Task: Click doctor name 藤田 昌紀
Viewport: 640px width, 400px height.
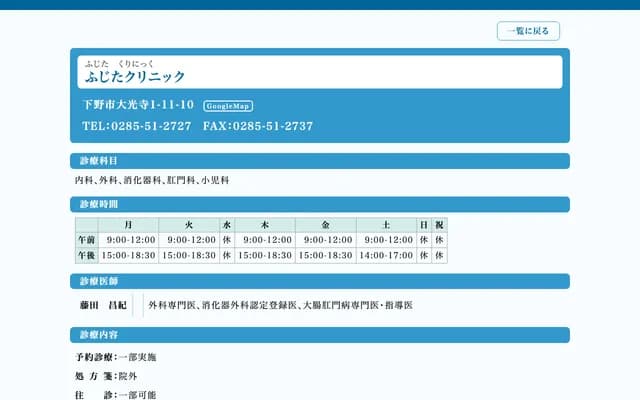Action: coord(103,305)
